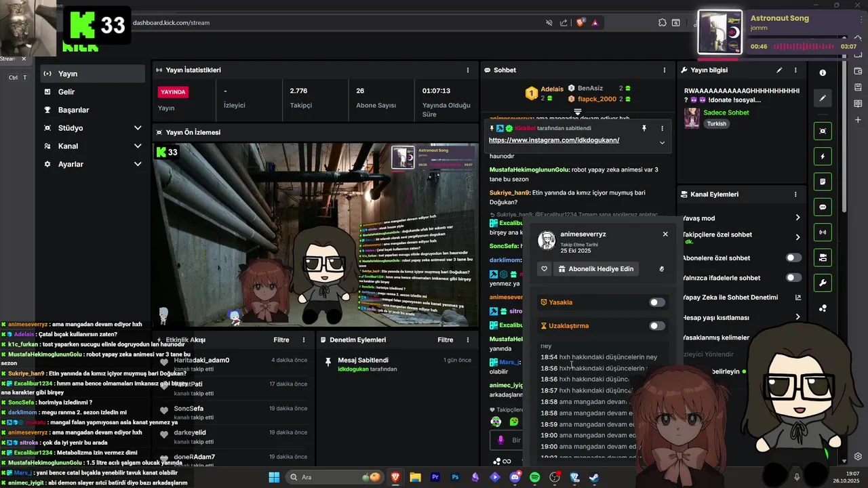Image resolution: width=868 pixels, height=488 pixels.
Task: Open Premiere Pro from the taskbar
Action: (435, 477)
